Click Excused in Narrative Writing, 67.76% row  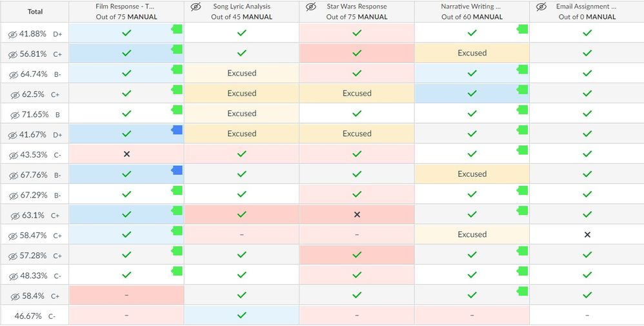(472, 174)
